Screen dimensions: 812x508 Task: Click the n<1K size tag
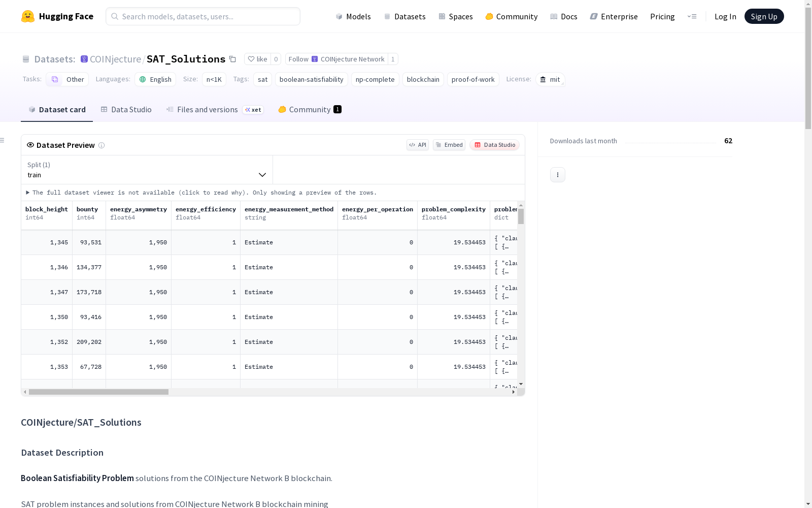click(x=214, y=79)
